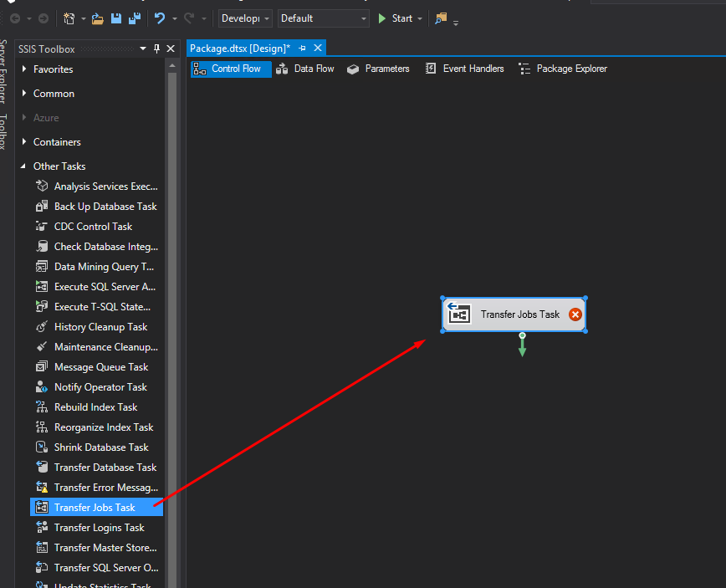Screen dimensions: 726x588
Task: Collapse the Other Tasks section
Action: pyautogui.click(x=25, y=166)
